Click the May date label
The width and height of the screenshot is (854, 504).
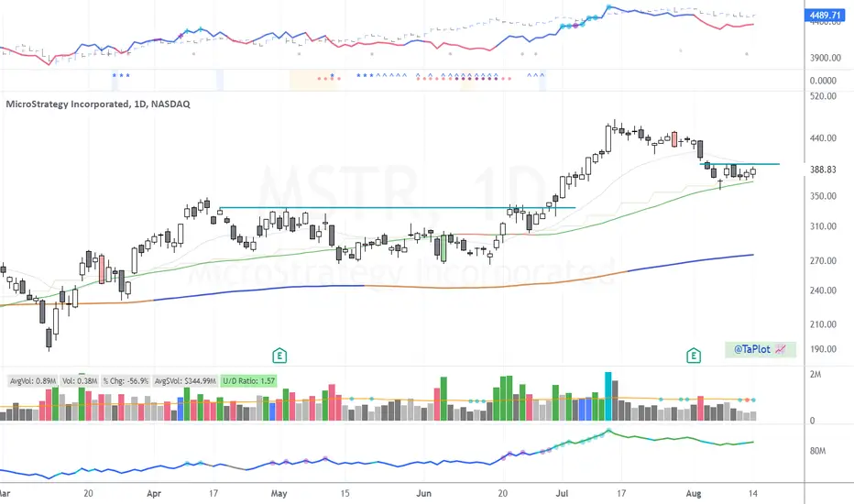[x=279, y=494]
